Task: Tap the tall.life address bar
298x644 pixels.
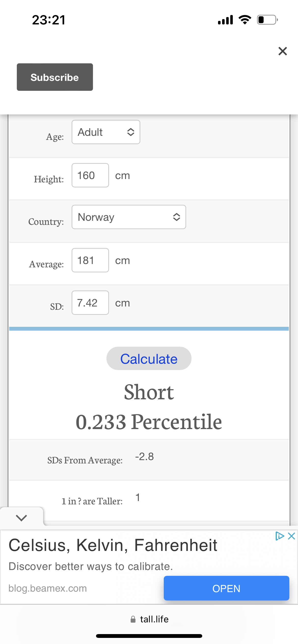Action: [149, 619]
